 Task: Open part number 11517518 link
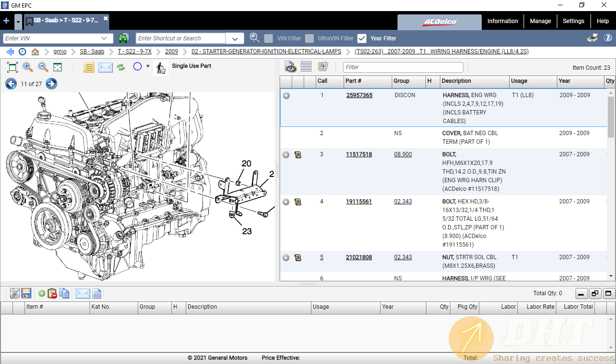tap(359, 154)
